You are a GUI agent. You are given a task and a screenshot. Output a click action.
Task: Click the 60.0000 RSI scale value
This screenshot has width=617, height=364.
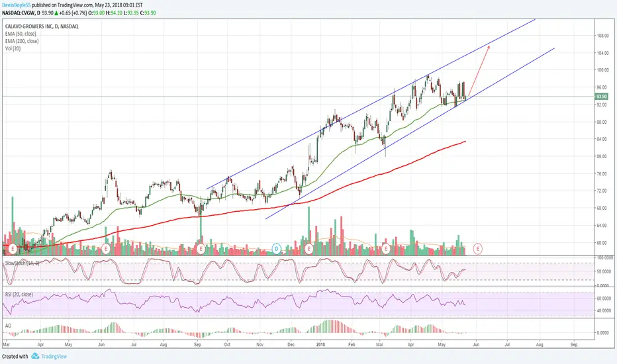coord(605,298)
